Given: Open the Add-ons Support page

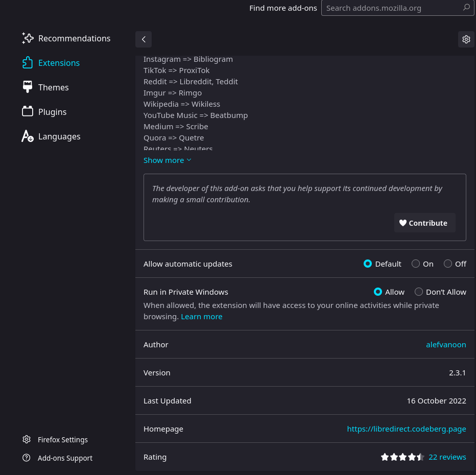Looking at the screenshot, I should 65,458.
